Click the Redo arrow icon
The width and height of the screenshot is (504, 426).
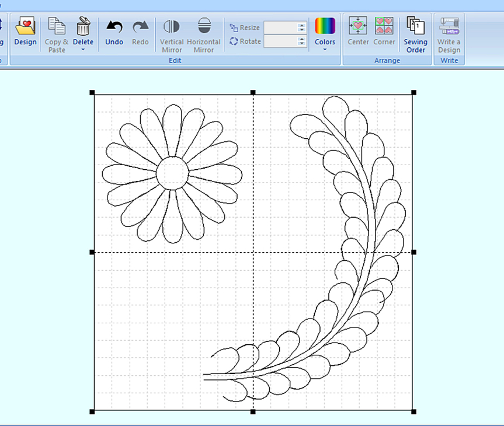pos(140,27)
